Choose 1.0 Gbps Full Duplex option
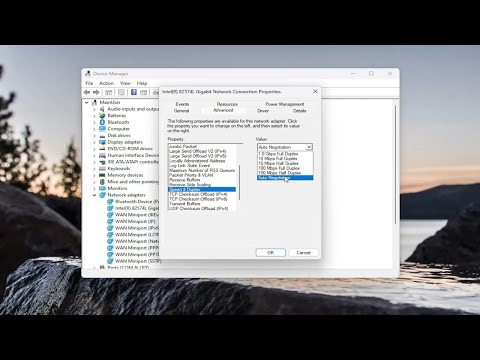The width and height of the screenshot is (480, 360). point(285,154)
